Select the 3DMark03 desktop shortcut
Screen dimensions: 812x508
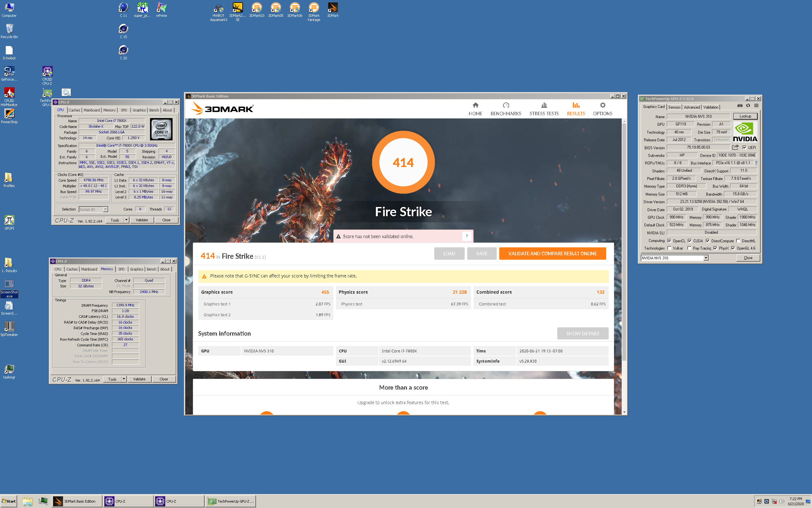[x=257, y=10]
